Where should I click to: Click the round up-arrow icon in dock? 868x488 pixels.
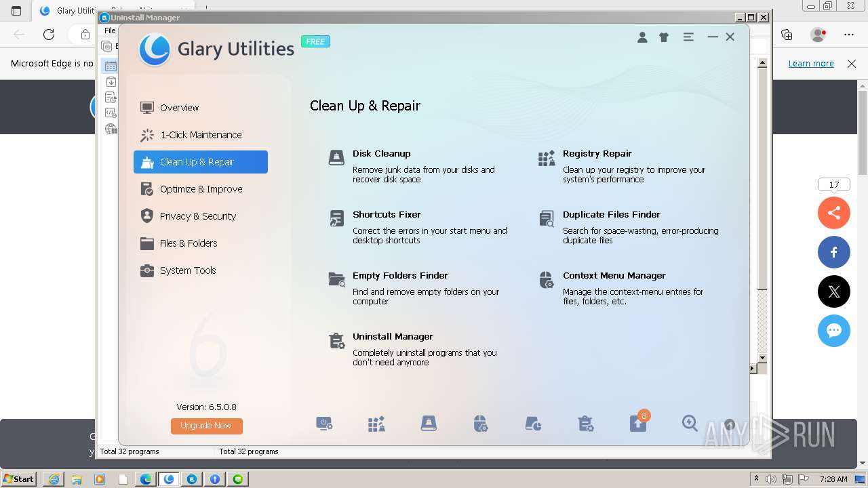(x=730, y=425)
